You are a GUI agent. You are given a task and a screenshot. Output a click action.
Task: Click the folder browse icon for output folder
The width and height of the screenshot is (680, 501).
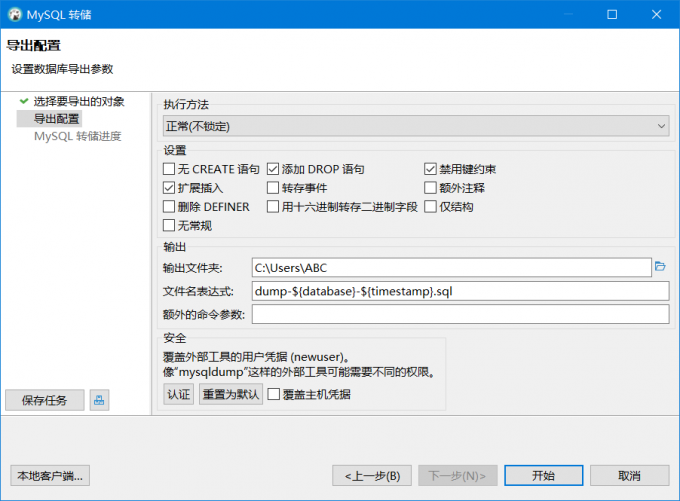[660, 266]
